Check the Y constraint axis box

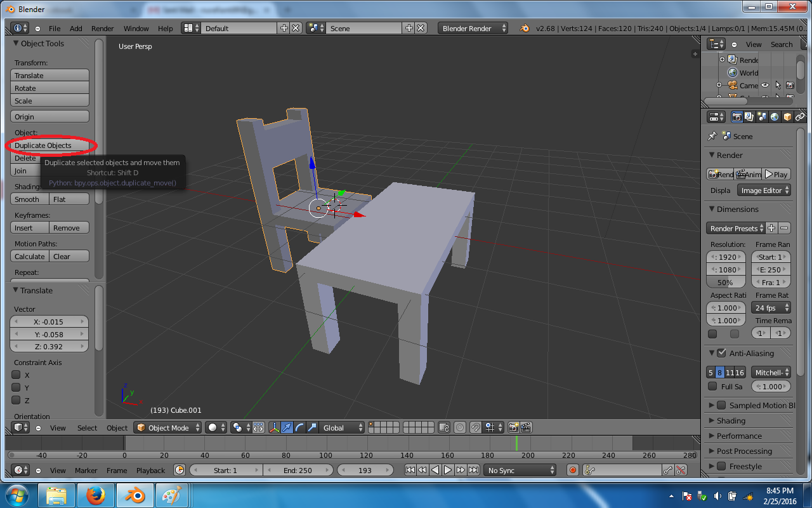16,387
